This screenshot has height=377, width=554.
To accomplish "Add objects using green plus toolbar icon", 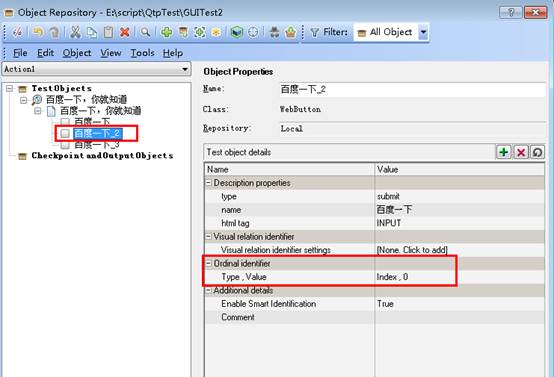I will pos(166,32).
